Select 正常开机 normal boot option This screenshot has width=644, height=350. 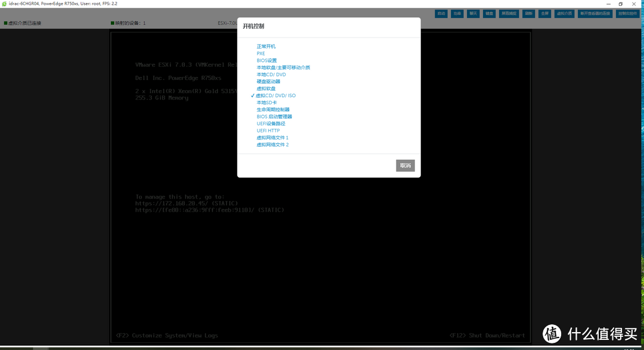coord(266,47)
